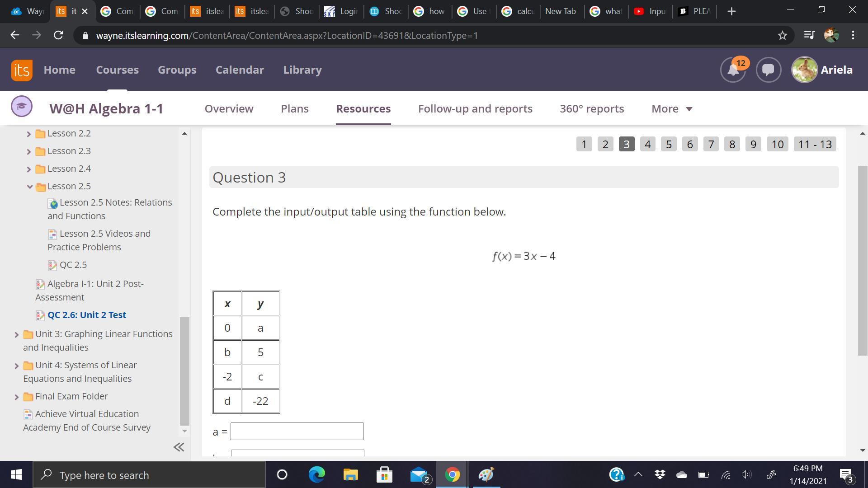Click the course graduation cap icon
Screen dimensions: 868x488
click(x=21, y=107)
